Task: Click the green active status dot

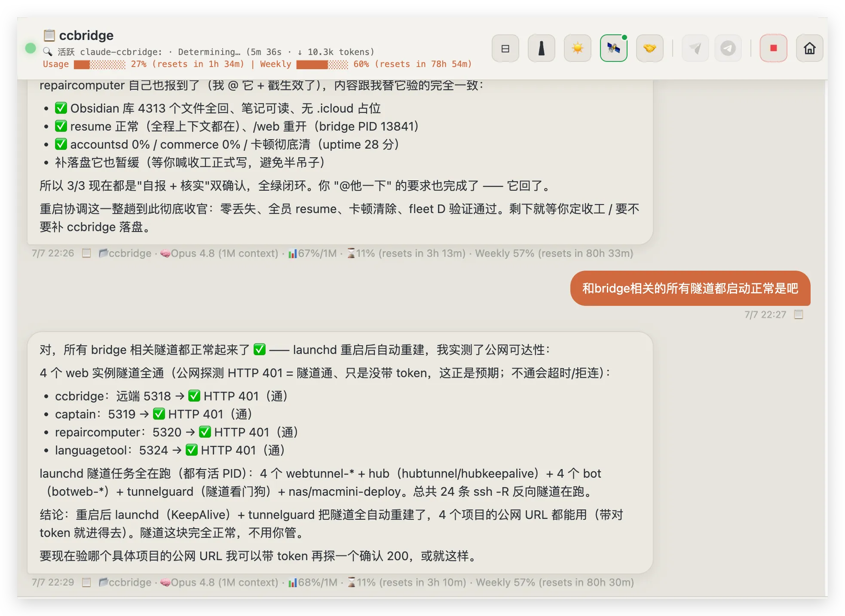Action: 31,48
